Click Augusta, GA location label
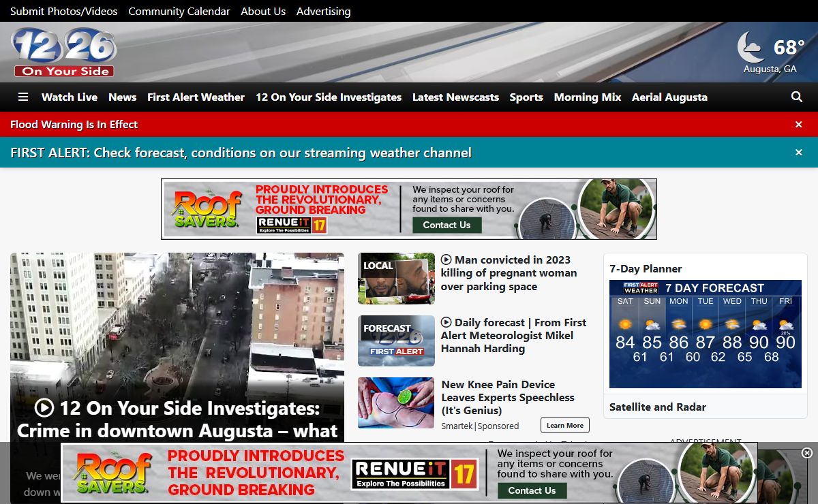This screenshot has width=818, height=504. (770, 69)
